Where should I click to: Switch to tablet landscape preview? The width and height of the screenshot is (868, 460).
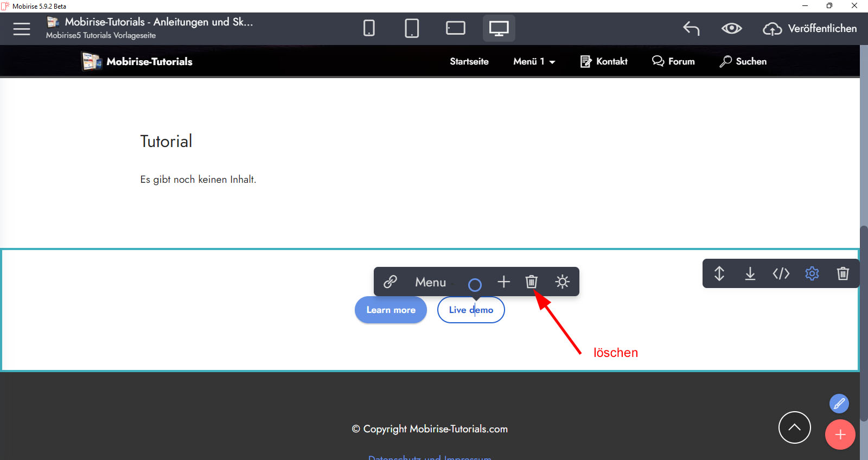[456, 28]
